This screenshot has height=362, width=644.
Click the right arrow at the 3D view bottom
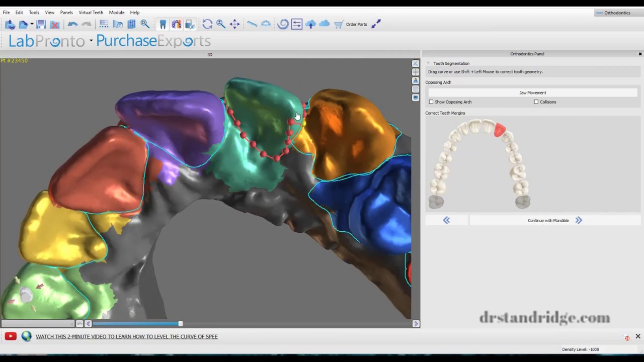click(x=416, y=324)
